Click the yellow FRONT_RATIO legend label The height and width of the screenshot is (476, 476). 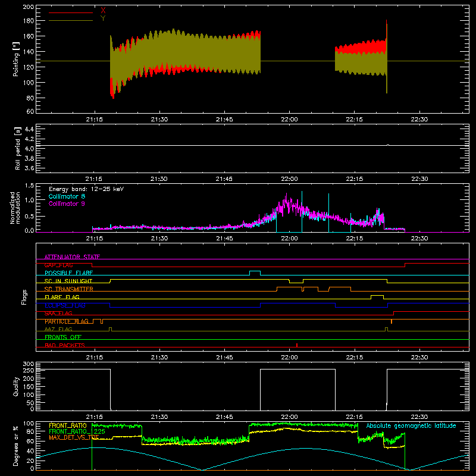(68, 425)
